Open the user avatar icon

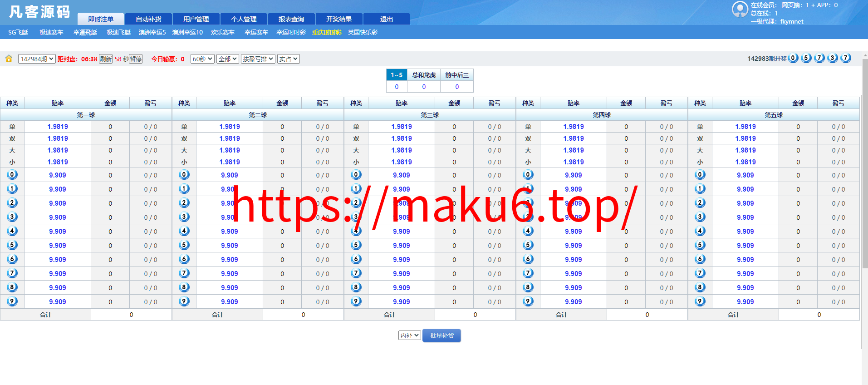(x=740, y=9)
